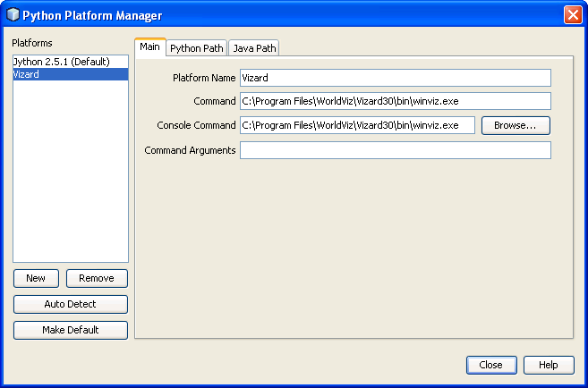Open Help for this dialog
Viewport: 588px width, 388px height.
(x=549, y=365)
